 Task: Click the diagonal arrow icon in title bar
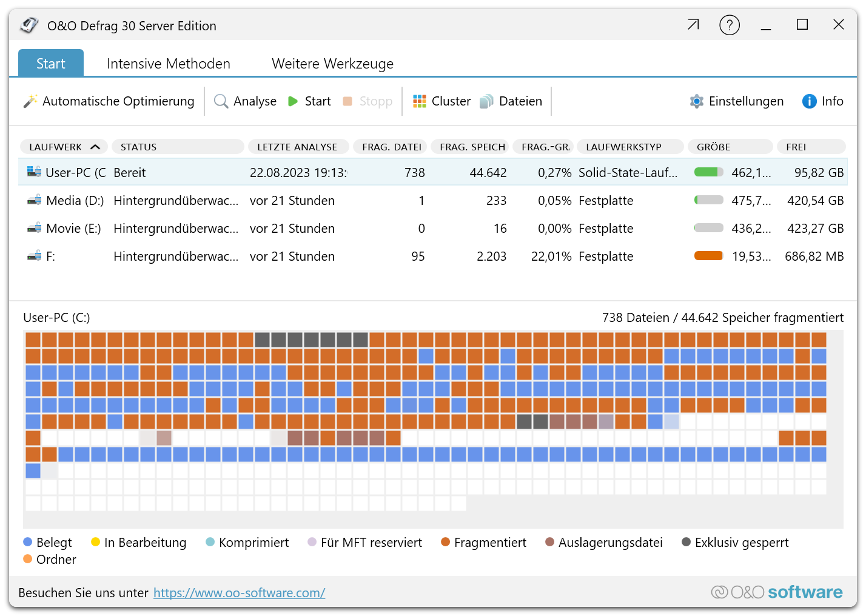coord(693,25)
